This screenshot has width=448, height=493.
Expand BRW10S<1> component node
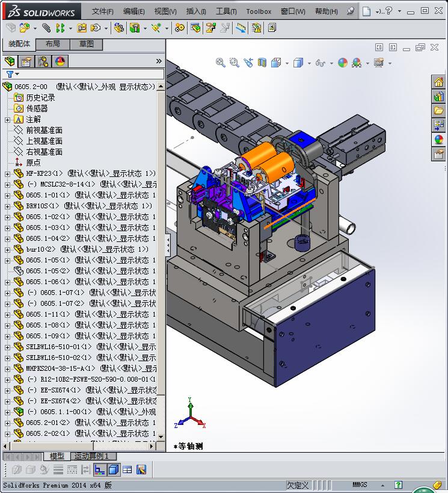(8, 206)
